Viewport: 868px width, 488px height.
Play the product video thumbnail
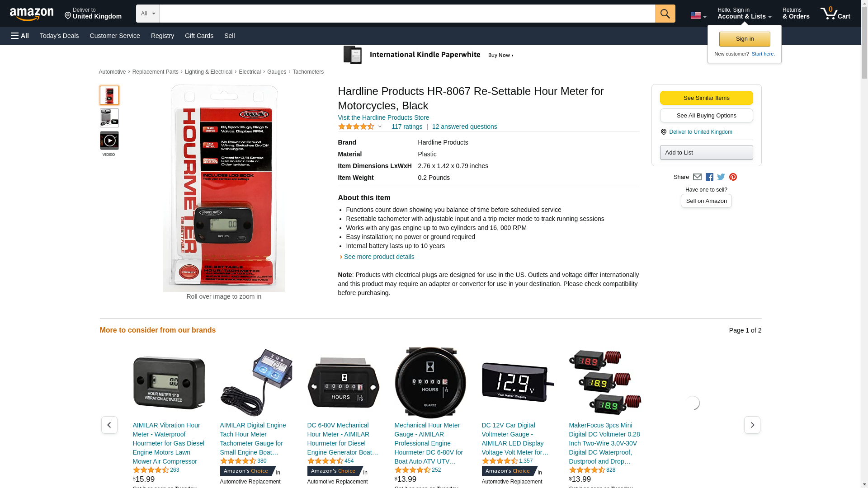click(x=109, y=141)
